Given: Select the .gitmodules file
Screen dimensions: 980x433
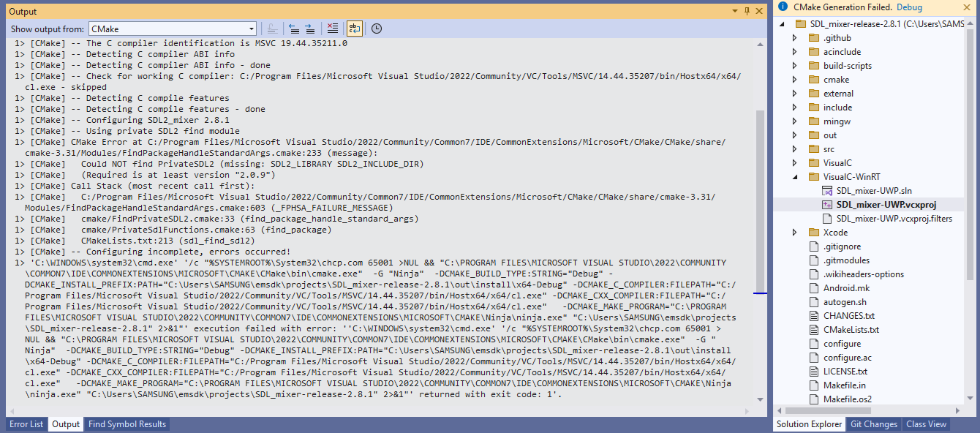Looking at the screenshot, I should pyautogui.click(x=846, y=260).
